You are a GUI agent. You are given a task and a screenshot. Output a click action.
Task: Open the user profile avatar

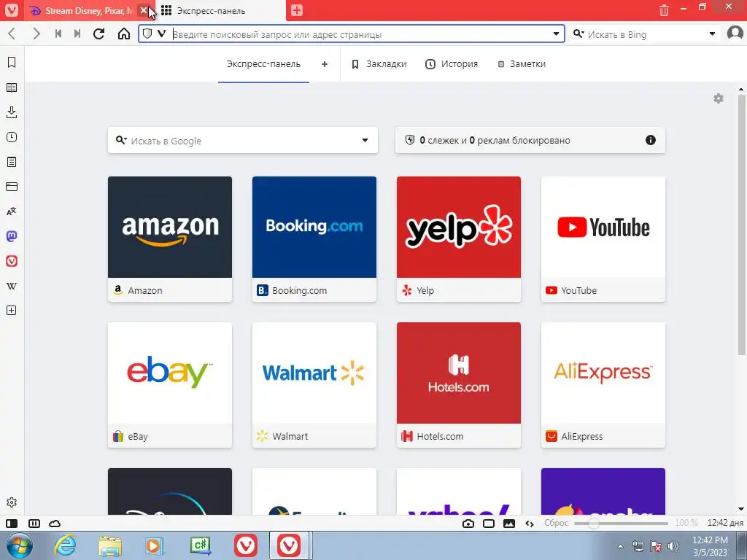coord(735,34)
